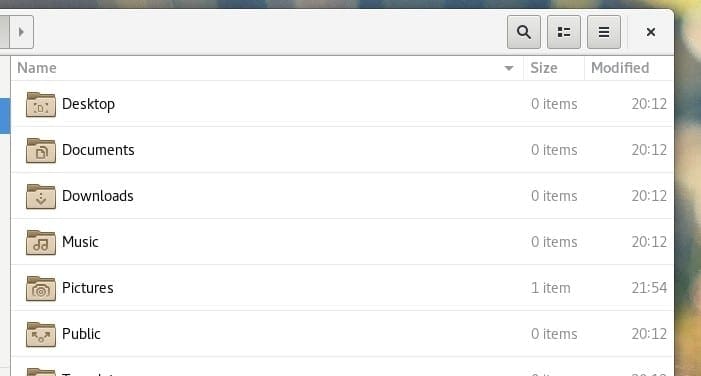Select the Music folder icon
Viewport: 701px width, 376px height.
41,242
